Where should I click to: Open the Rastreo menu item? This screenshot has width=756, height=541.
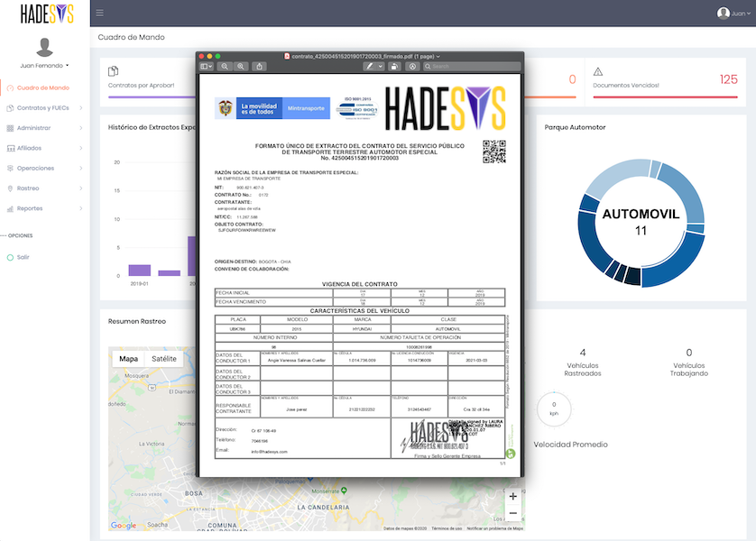tap(28, 188)
